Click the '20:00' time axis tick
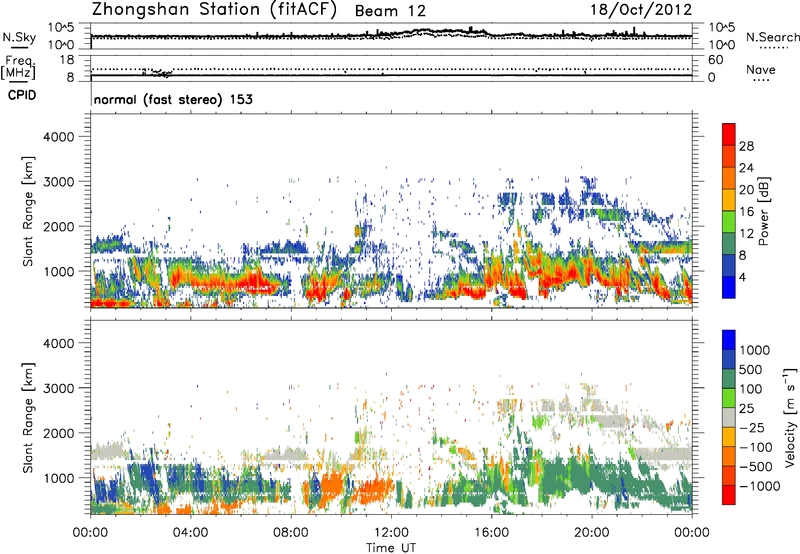 tap(591, 533)
